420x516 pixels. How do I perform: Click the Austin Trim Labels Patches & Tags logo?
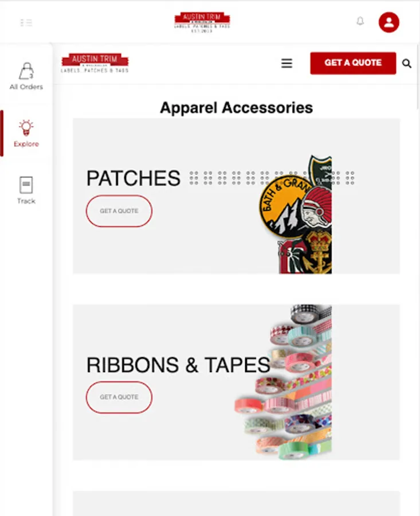[95, 63]
